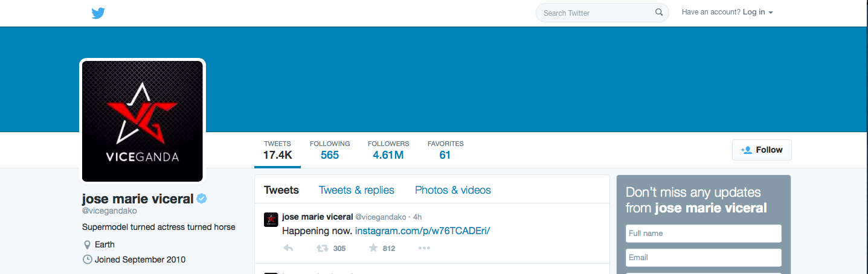Switch to Photos & videos tab
The height and width of the screenshot is (274, 868).
coord(453,190)
